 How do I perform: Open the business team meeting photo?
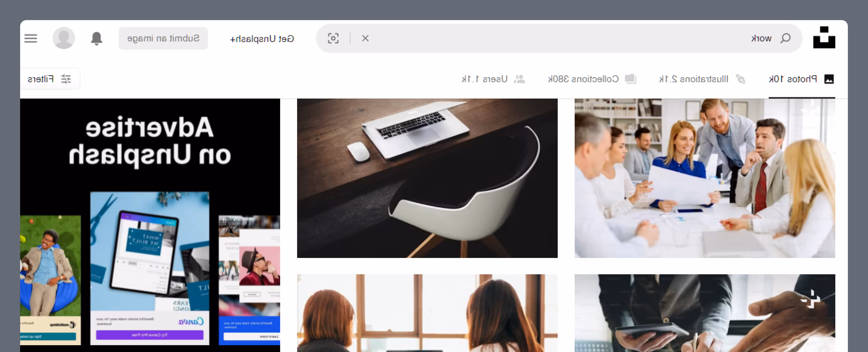705,178
